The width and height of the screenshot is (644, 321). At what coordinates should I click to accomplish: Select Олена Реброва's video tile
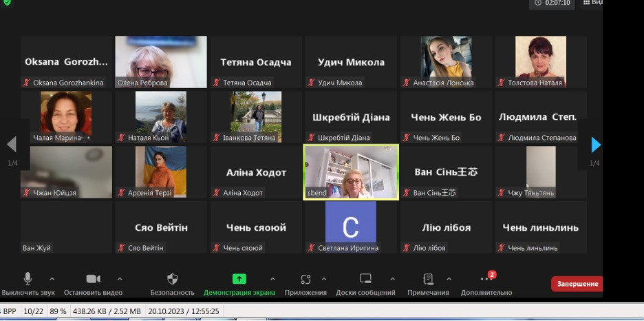161,62
